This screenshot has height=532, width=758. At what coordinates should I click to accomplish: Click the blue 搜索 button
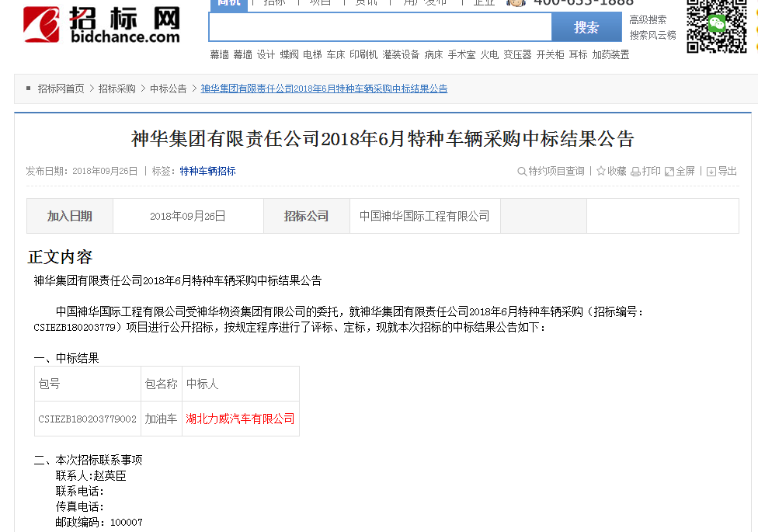[x=586, y=27]
